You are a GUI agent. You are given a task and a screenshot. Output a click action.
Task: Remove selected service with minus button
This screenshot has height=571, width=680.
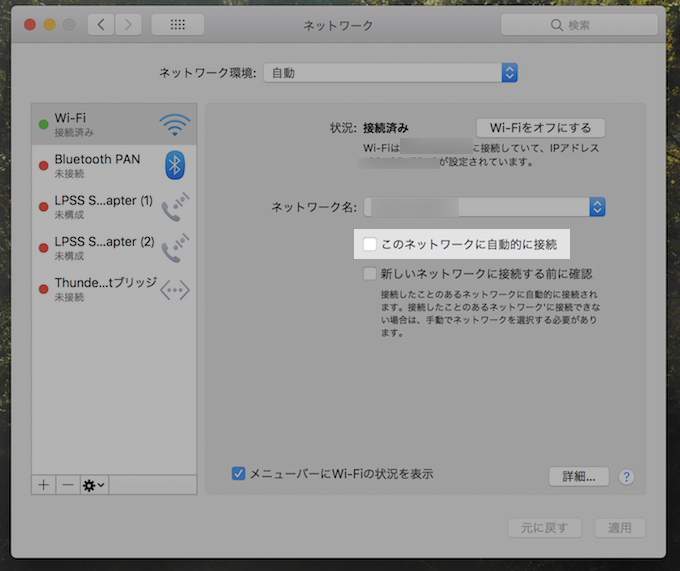coord(68,484)
